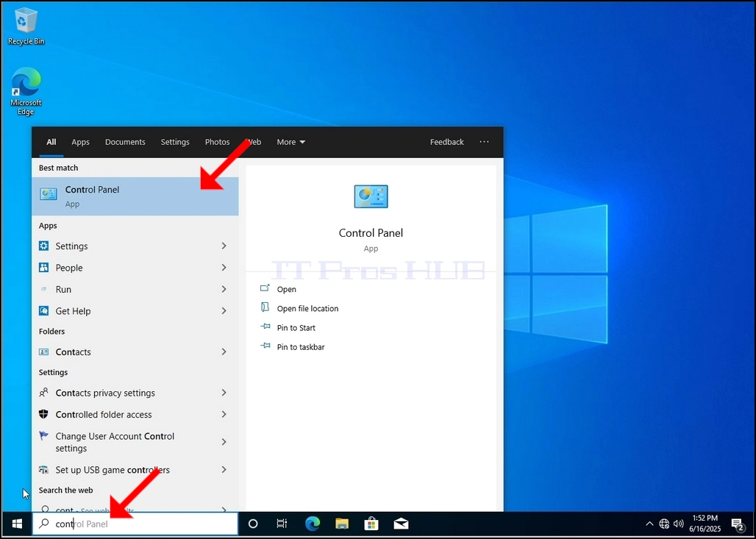Click the search magnifier icon in taskbar box

[x=44, y=524]
